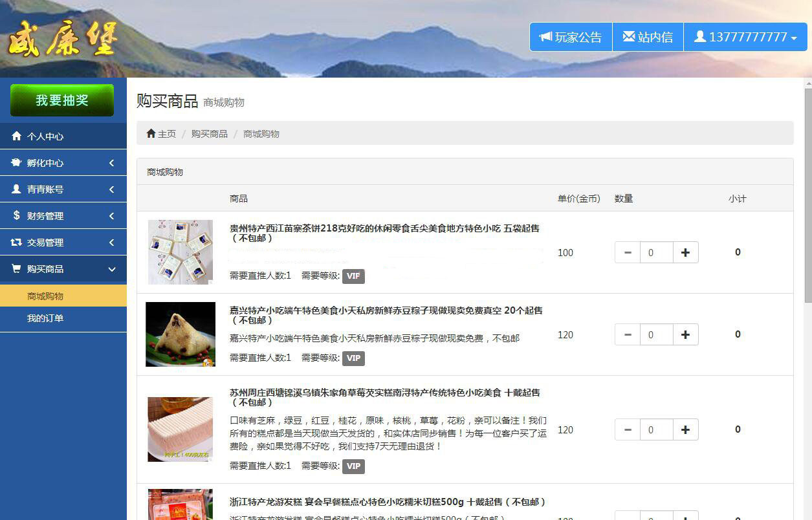Click the user icon beside 13777777777

(x=699, y=37)
